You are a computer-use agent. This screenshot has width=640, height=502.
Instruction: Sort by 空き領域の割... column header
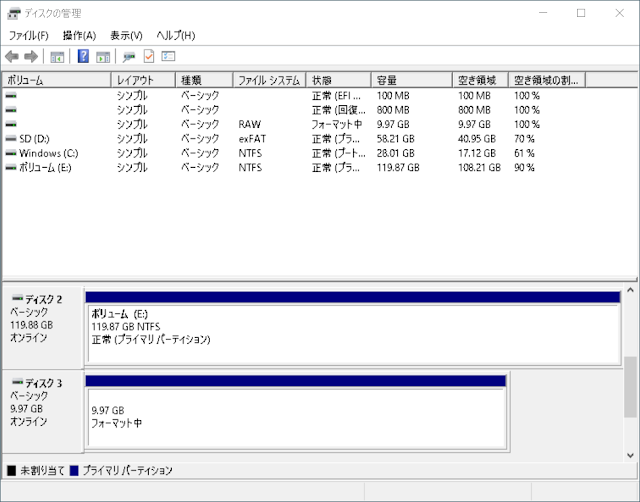[x=547, y=80]
